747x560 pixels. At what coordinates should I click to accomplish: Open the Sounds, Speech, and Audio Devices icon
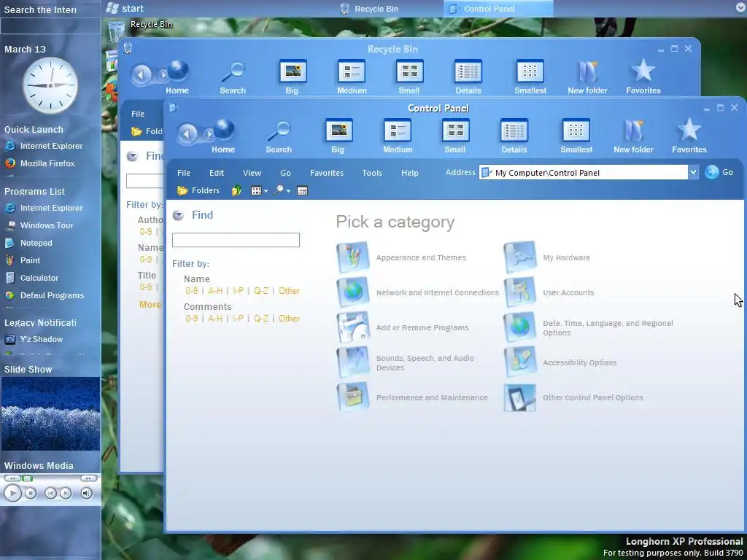pyautogui.click(x=353, y=362)
